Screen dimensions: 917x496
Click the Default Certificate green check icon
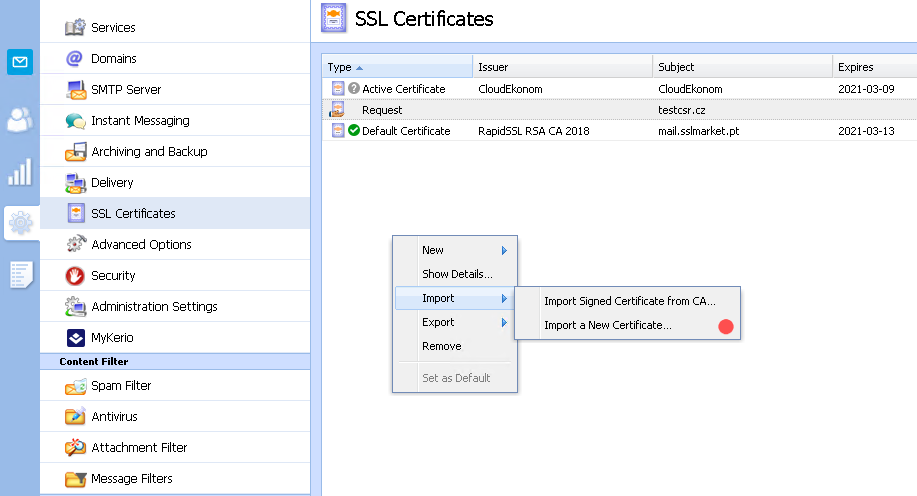354,130
